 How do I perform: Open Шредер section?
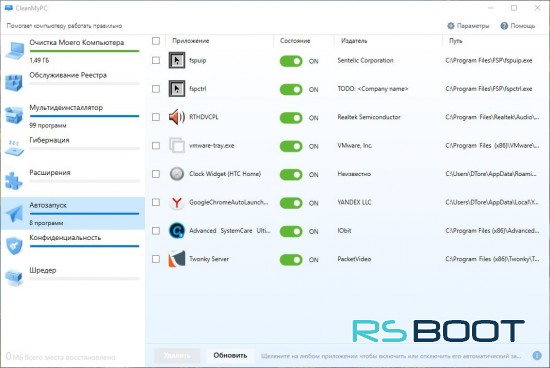(x=73, y=278)
